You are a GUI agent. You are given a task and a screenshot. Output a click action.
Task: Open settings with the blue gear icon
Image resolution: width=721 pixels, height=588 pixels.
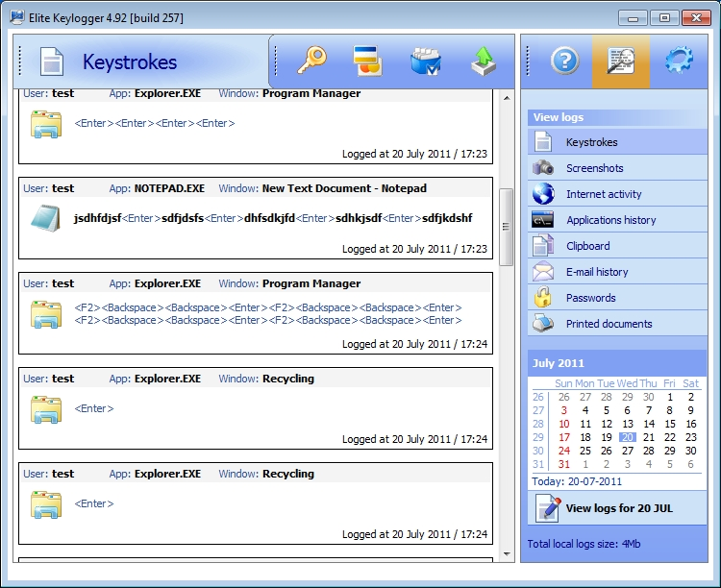(x=679, y=61)
